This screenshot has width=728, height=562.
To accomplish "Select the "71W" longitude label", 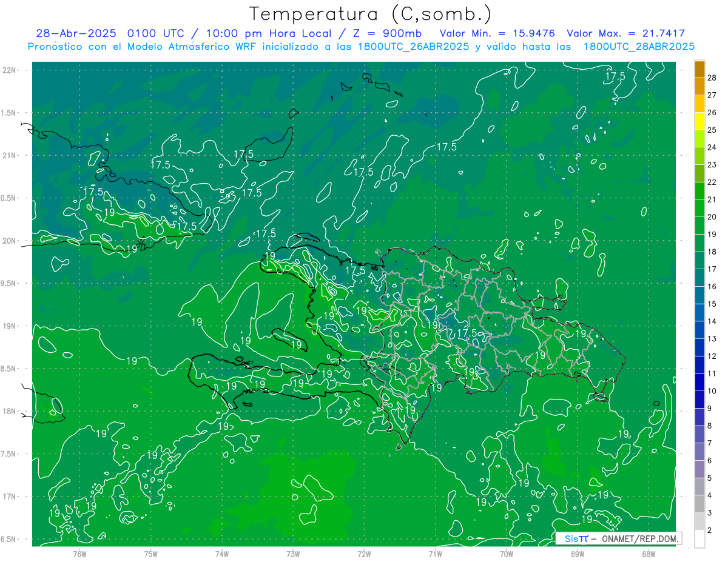I will 435,554.
